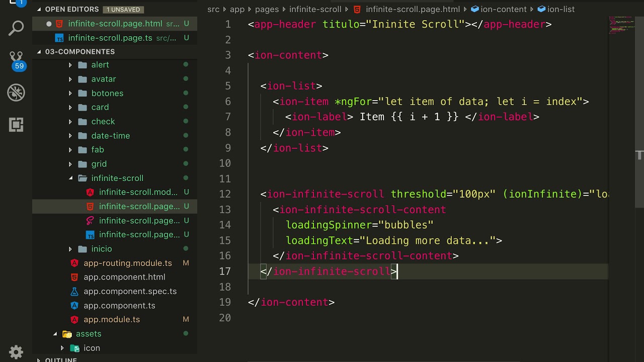Viewport: 644px width, 362px height.
Task: Open the Extensions view icon
Action: tap(16, 125)
